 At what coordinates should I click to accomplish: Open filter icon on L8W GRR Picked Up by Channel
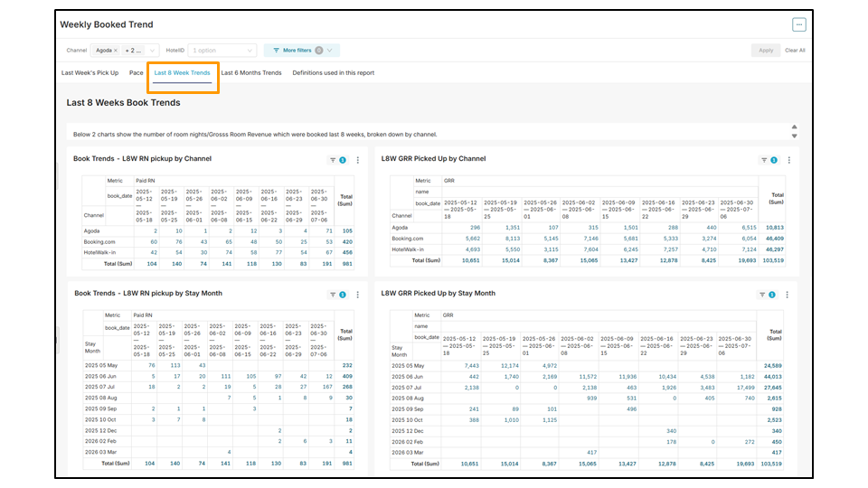[764, 161]
